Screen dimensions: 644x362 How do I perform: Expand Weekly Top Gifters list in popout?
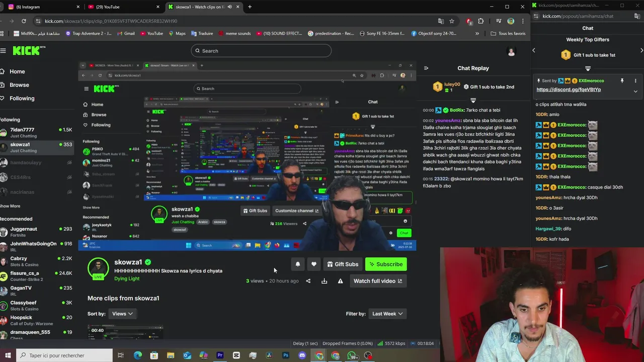click(x=588, y=68)
